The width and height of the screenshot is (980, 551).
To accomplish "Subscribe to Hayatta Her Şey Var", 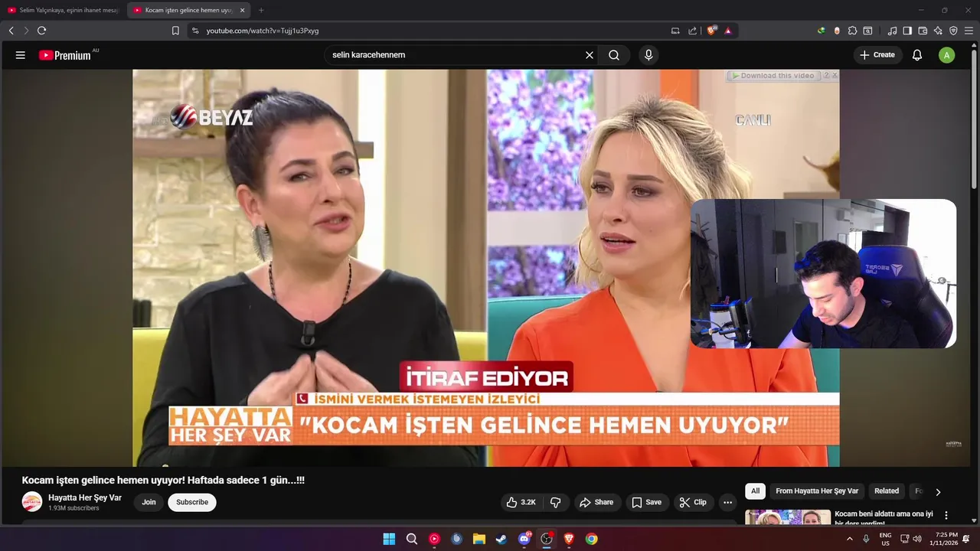I will [192, 502].
